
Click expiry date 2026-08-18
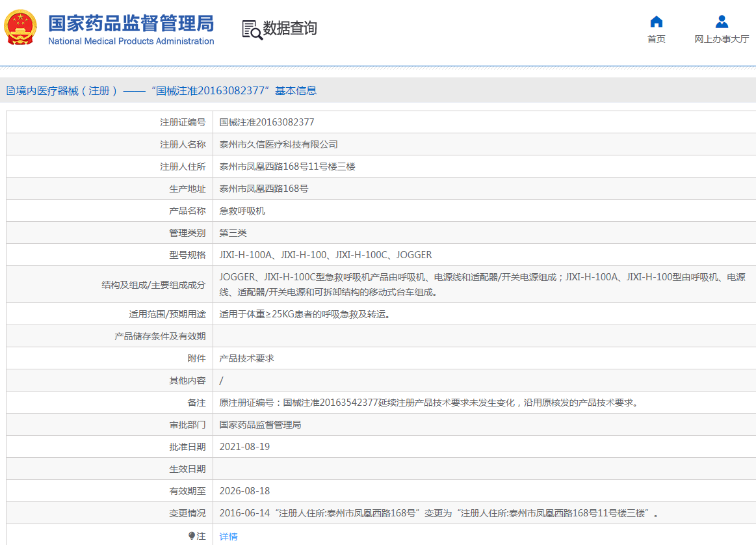point(244,491)
